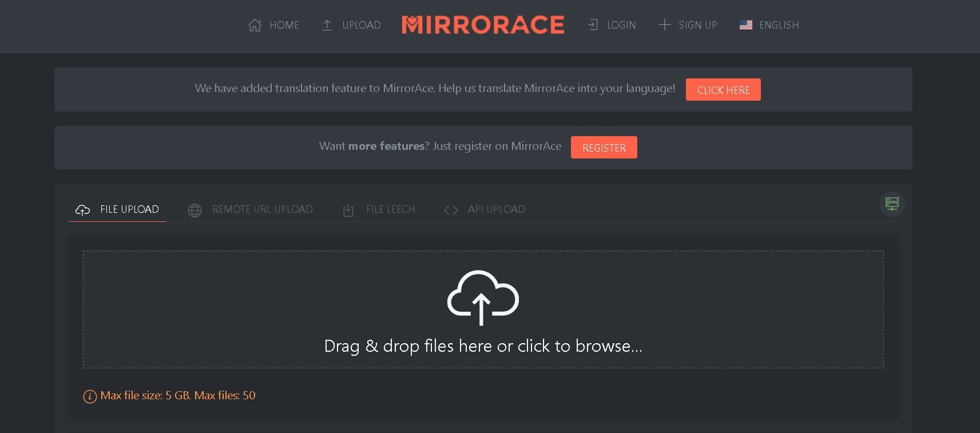This screenshot has width=980, height=433.
Task: Click the upload arrow icon in navbar
Action: point(327,25)
